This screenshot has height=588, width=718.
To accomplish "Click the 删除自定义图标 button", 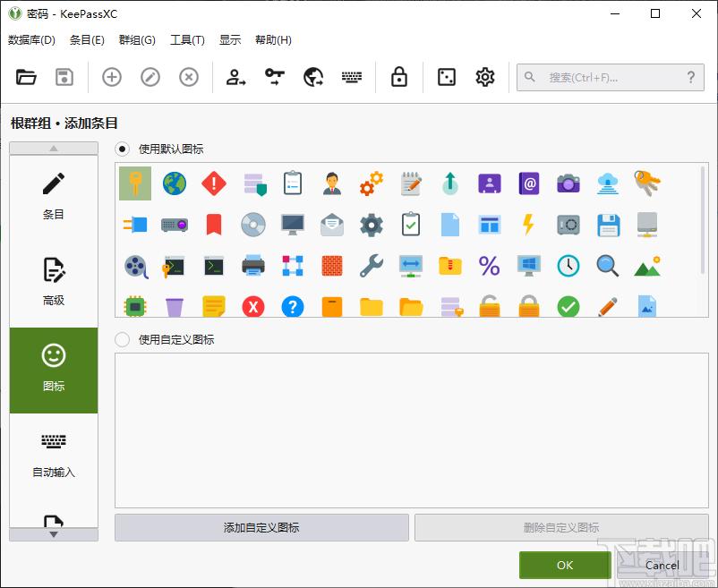I will [x=561, y=528].
